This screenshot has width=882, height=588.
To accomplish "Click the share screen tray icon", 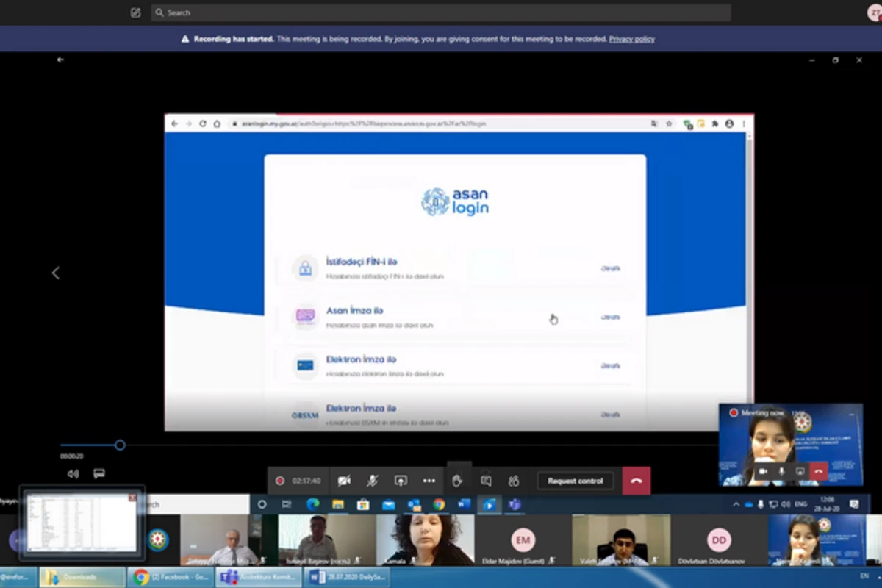I will point(401,481).
